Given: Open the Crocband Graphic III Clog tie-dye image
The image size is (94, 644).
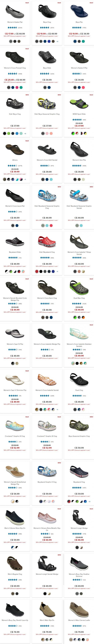Looking at the screenshot, I should tap(15, 425).
